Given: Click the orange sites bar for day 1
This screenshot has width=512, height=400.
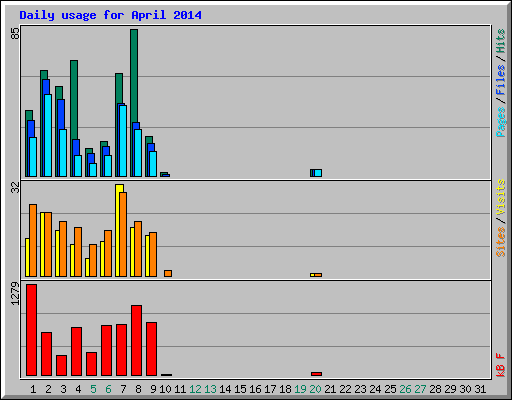Looking at the screenshot, I should (33, 240).
